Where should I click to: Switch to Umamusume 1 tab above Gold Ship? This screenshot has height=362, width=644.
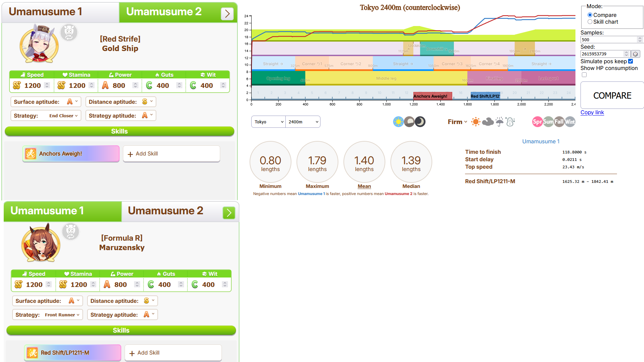tap(61, 12)
